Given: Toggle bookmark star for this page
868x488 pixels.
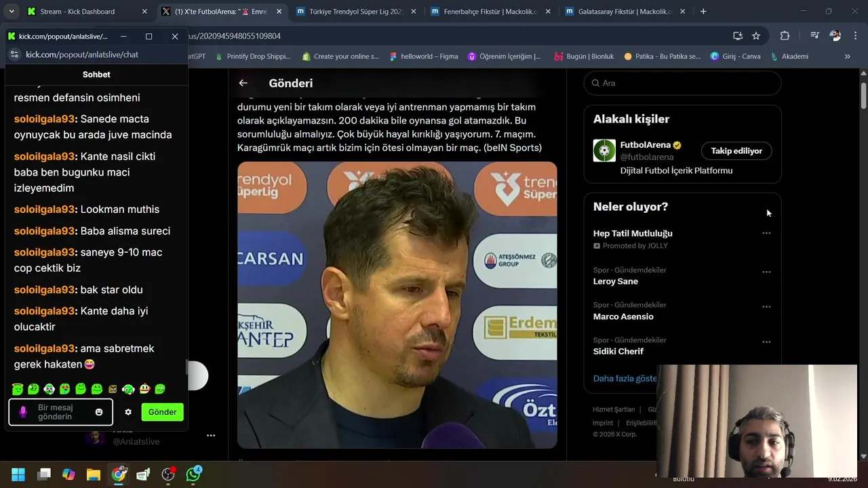Looking at the screenshot, I should click(x=756, y=36).
